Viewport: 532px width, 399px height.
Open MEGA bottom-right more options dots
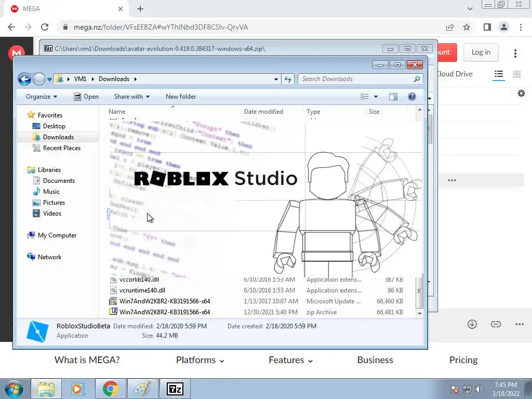pyautogui.click(x=520, y=324)
